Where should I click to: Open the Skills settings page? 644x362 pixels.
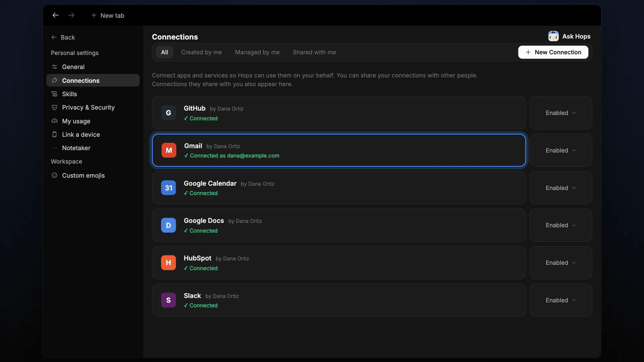point(93,94)
